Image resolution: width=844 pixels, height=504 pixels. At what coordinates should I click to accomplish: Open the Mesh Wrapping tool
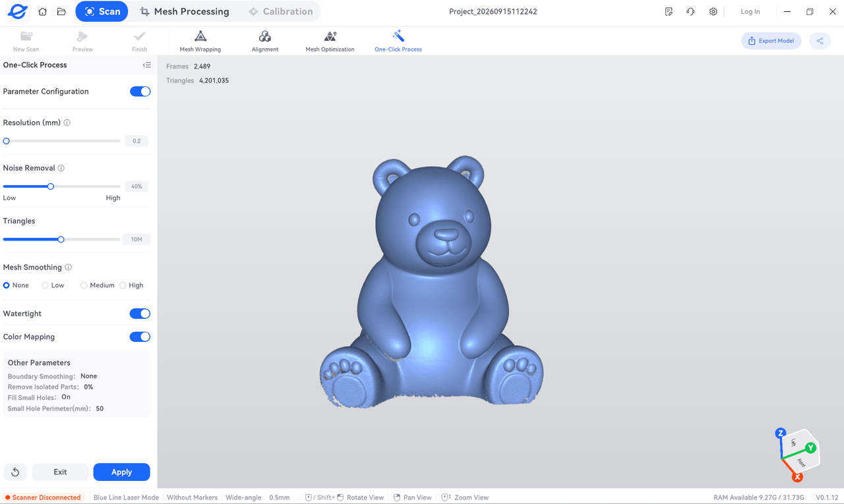pyautogui.click(x=200, y=41)
